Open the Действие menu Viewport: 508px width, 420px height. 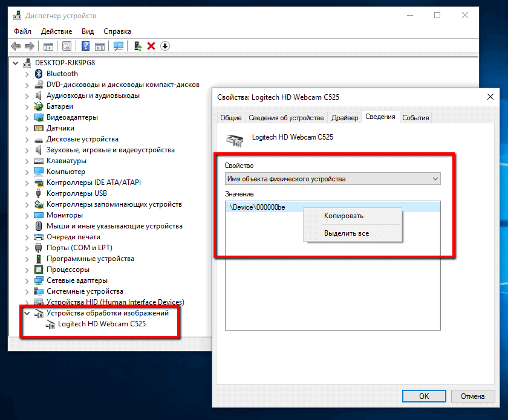[56, 31]
